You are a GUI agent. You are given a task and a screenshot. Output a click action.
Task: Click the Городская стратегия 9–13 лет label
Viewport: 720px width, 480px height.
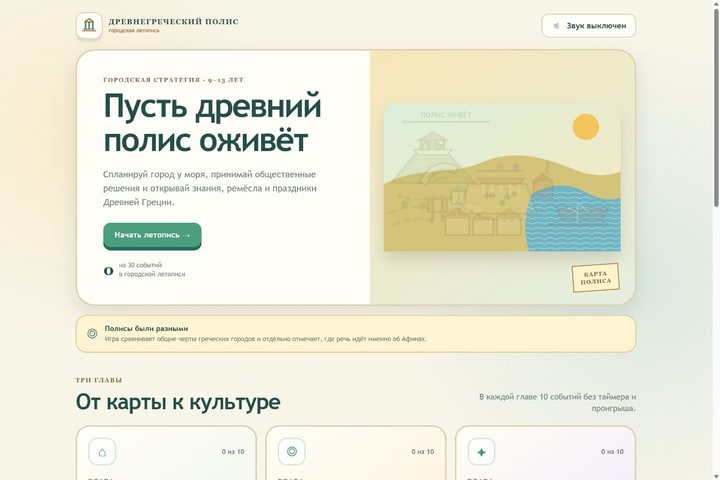[174, 80]
